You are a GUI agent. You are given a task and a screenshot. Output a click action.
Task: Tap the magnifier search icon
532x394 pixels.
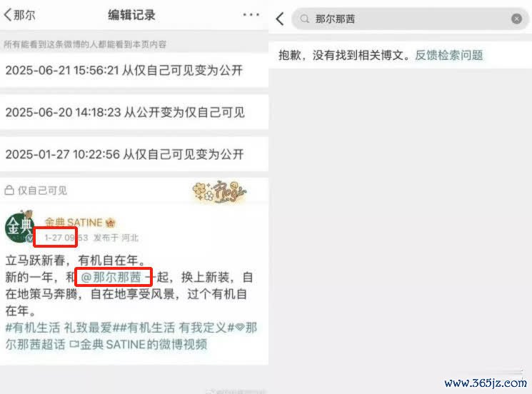point(304,19)
